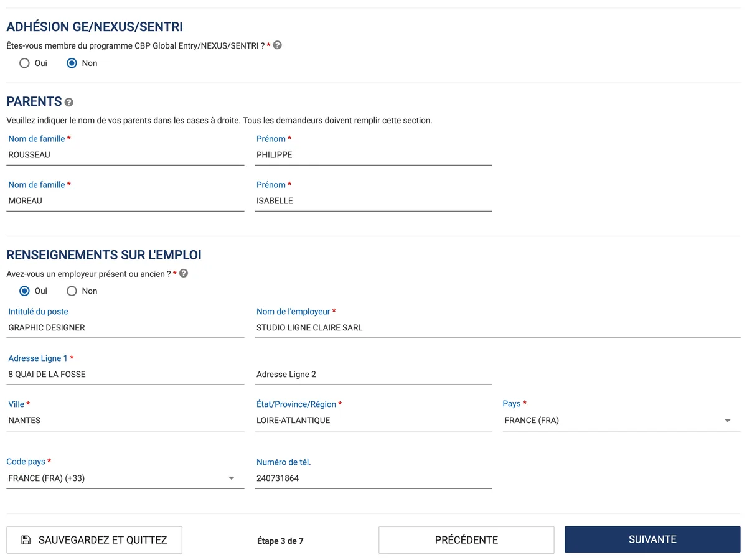
Task: Focus the Intitulé du poste field
Action: coord(125,328)
